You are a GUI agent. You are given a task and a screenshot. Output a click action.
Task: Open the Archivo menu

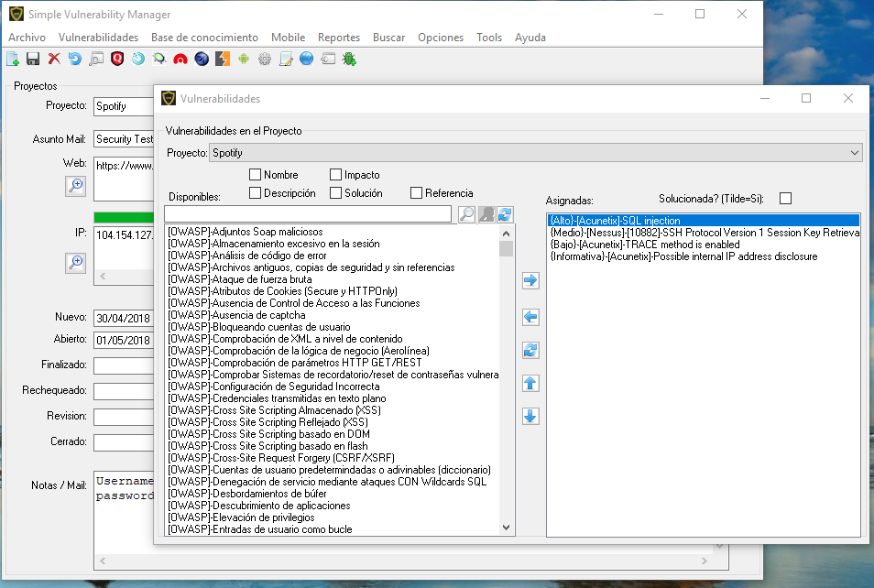[27, 38]
